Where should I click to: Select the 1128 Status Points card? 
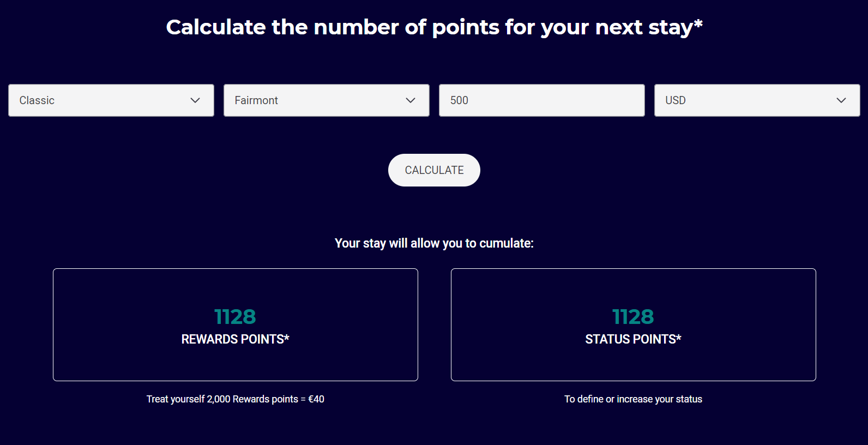pos(633,324)
